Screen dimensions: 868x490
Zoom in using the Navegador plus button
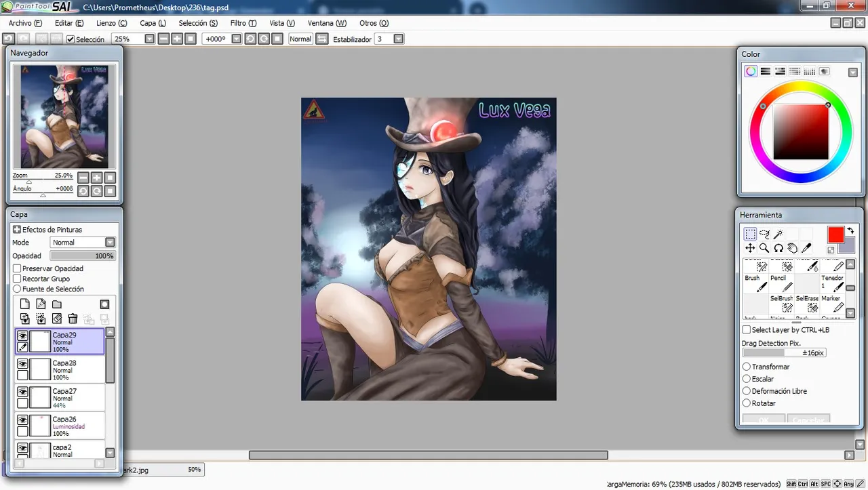pyautogui.click(x=96, y=178)
